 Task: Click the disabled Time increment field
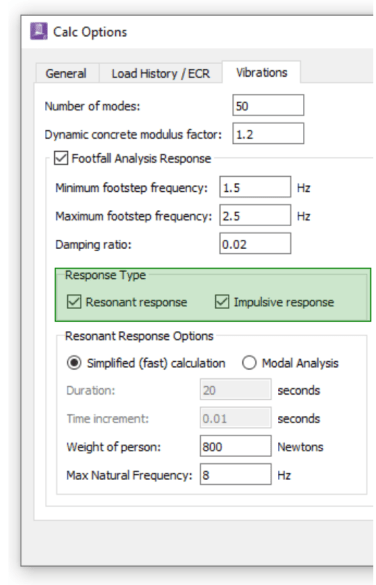coord(236,418)
